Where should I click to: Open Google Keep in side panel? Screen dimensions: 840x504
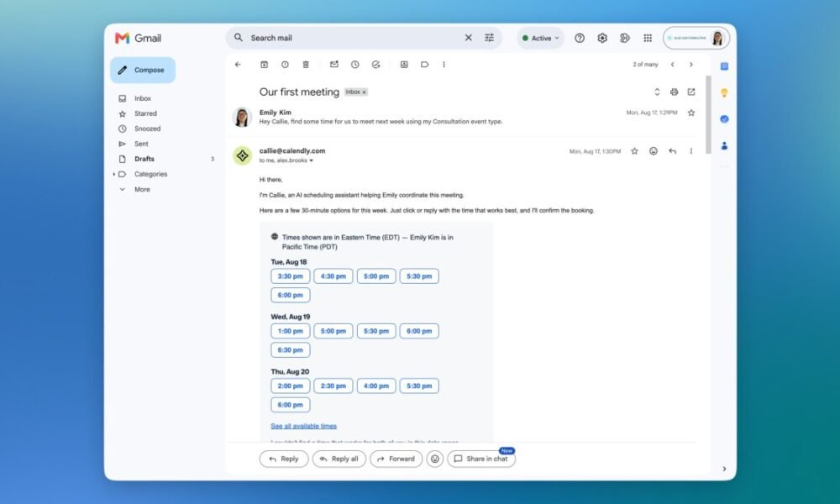[724, 92]
